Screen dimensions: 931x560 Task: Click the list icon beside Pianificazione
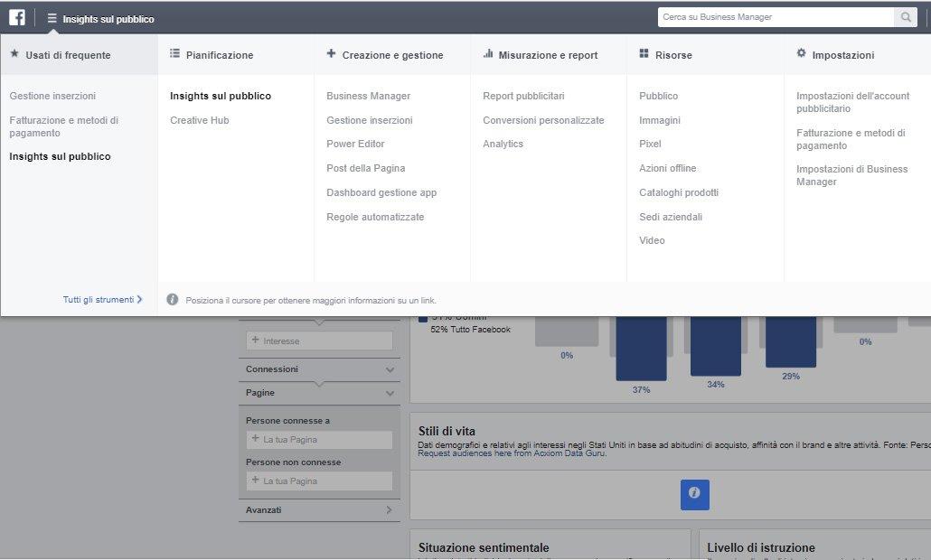pos(174,54)
